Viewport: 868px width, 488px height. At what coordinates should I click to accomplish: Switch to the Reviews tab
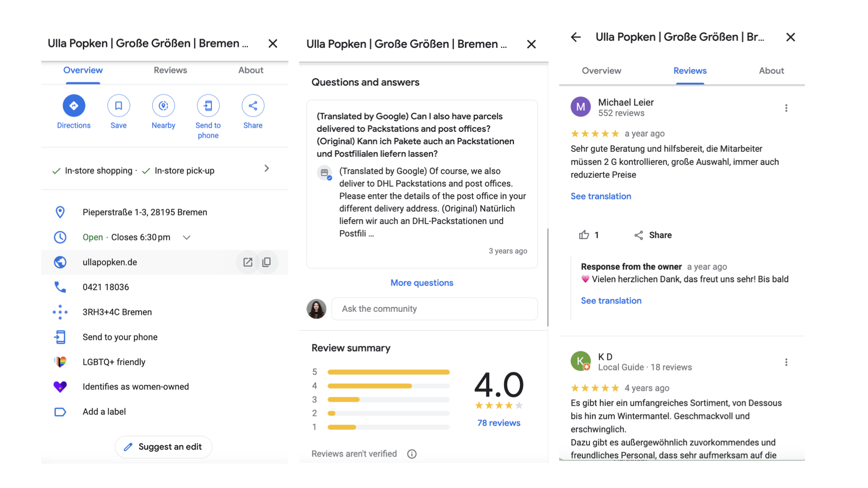click(x=170, y=70)
